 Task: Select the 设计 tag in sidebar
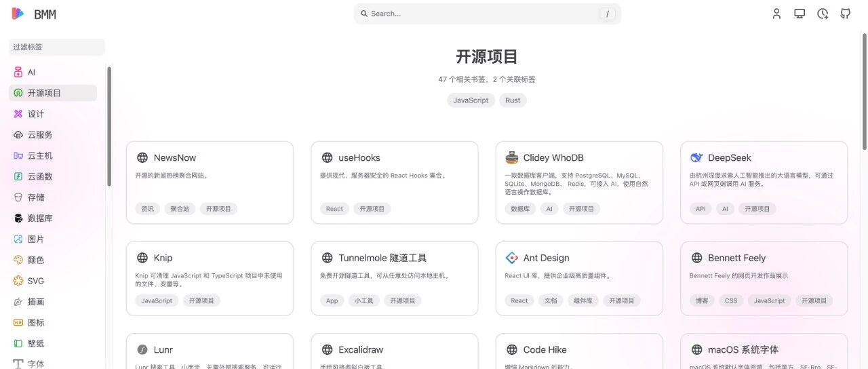pyautogui.click(x=36, y=114)
